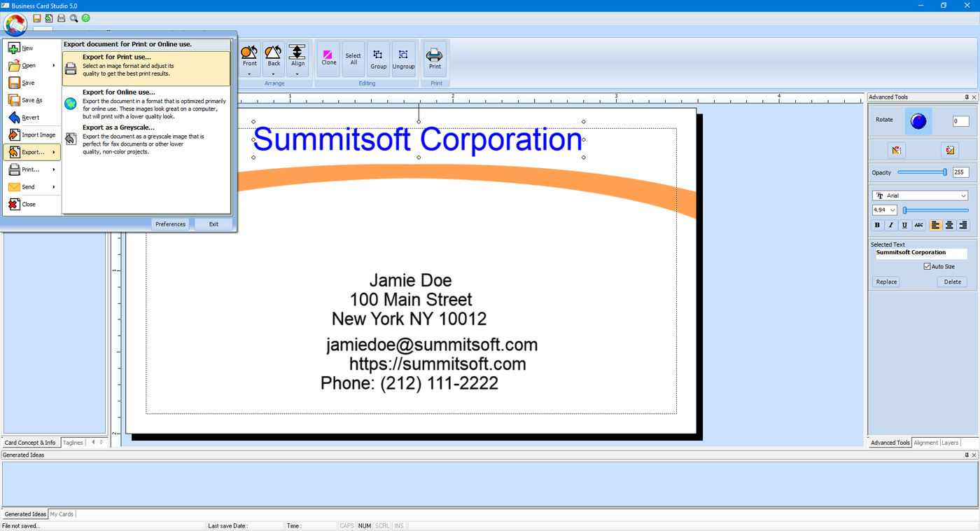
Task: Click the left flip icon below Rotate
Action: point(897,150)
